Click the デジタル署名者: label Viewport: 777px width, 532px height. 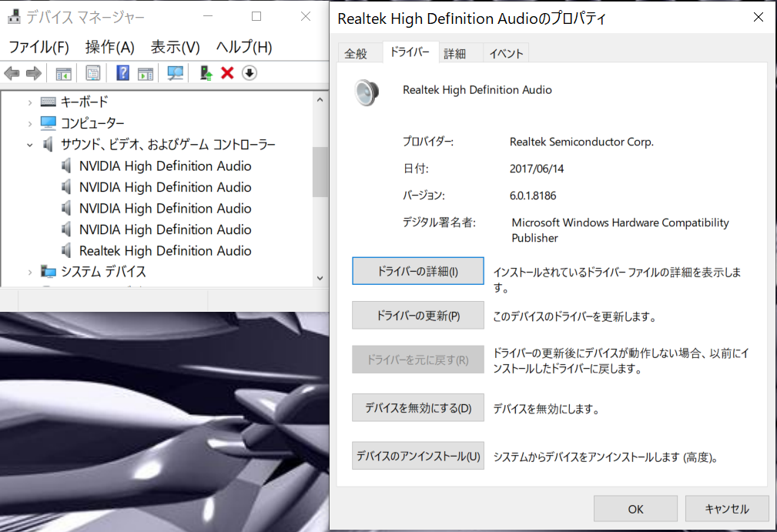pyautogui.click(x=438, y=223)
